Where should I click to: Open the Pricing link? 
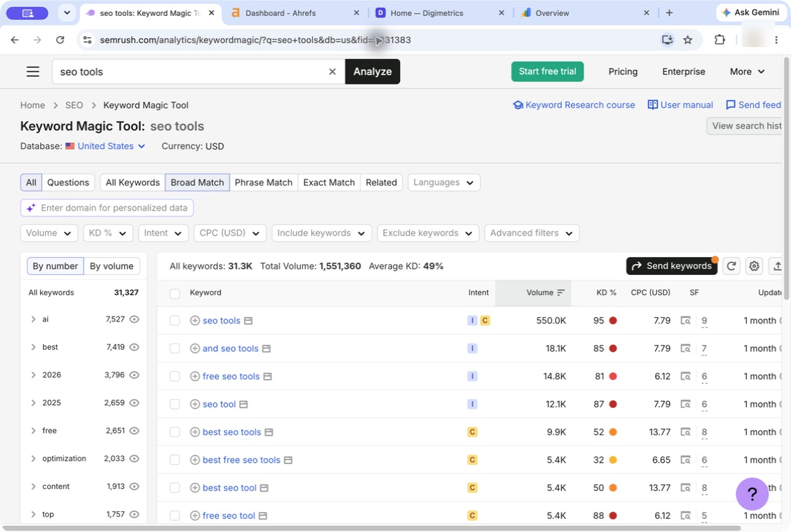(x=623, y=71)
